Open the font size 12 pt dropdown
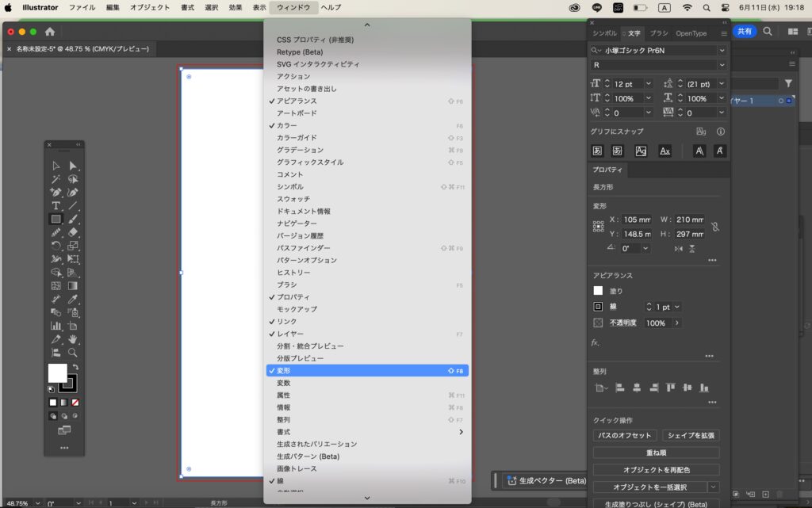This screenshot has height=508, width=812. (648, 84)
